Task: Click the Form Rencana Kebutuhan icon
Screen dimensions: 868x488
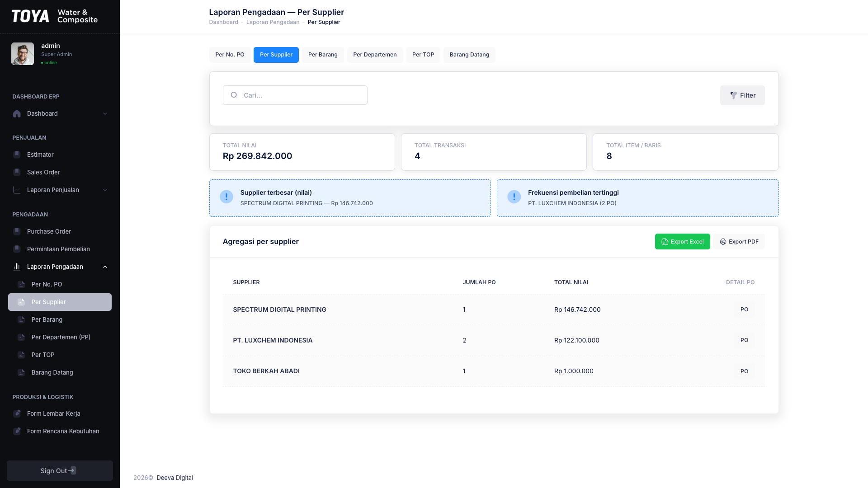Action: (17, 431)
